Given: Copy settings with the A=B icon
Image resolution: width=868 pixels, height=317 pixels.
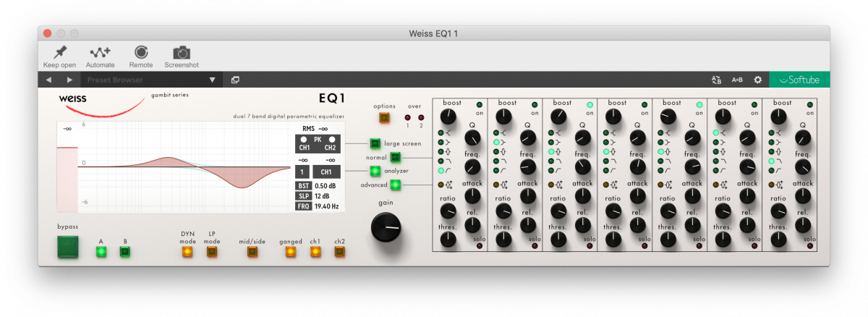Looking at the screenshot, I should click(x=737, y=80).
